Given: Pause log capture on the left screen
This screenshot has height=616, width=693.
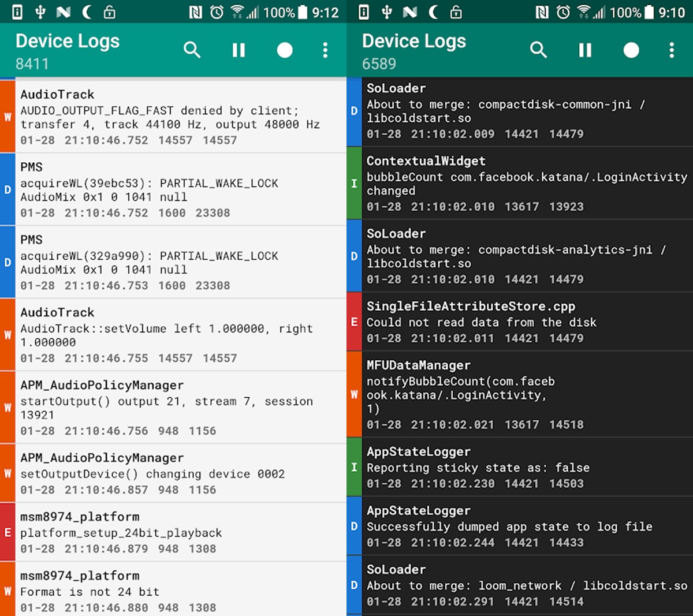Looking at the screenshot, I should [239, 50].
